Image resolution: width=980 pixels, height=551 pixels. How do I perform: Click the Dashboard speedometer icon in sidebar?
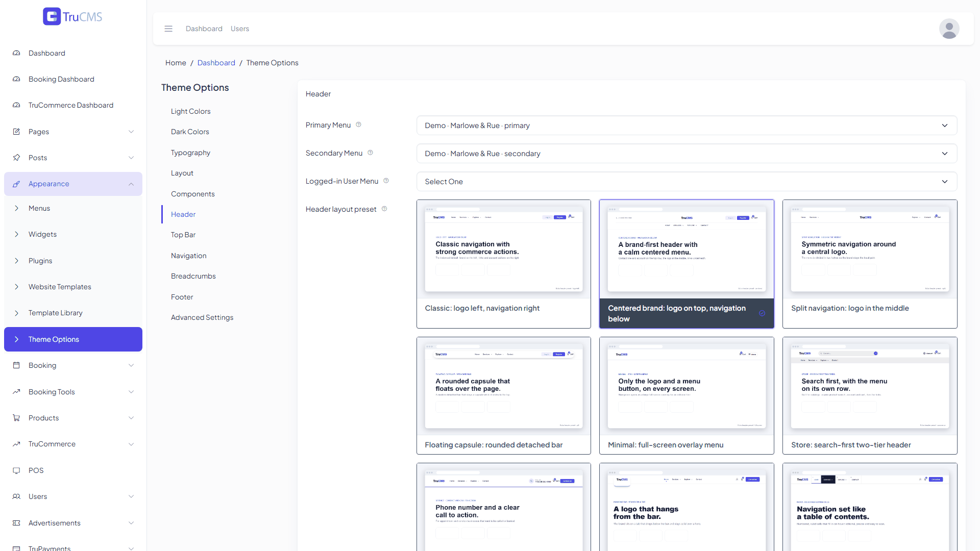(16, 53)
